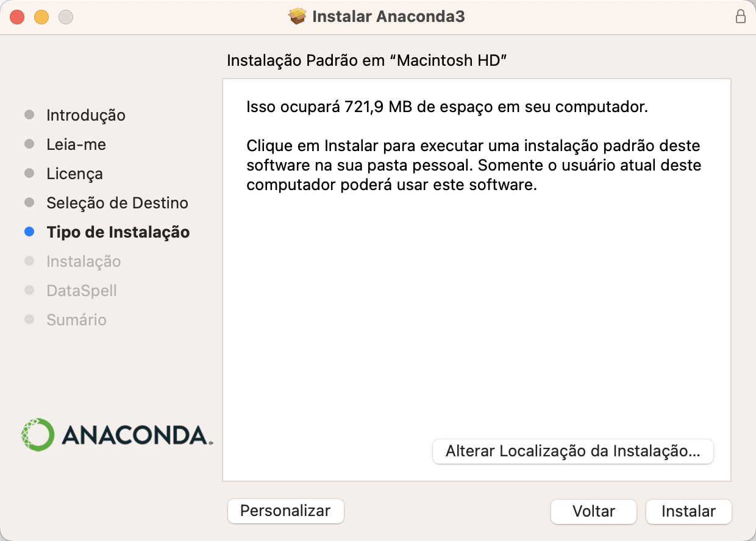Select the DataSpell step
Image resolution: width=756 pixels, height=541 pixels.
[81, 290]
